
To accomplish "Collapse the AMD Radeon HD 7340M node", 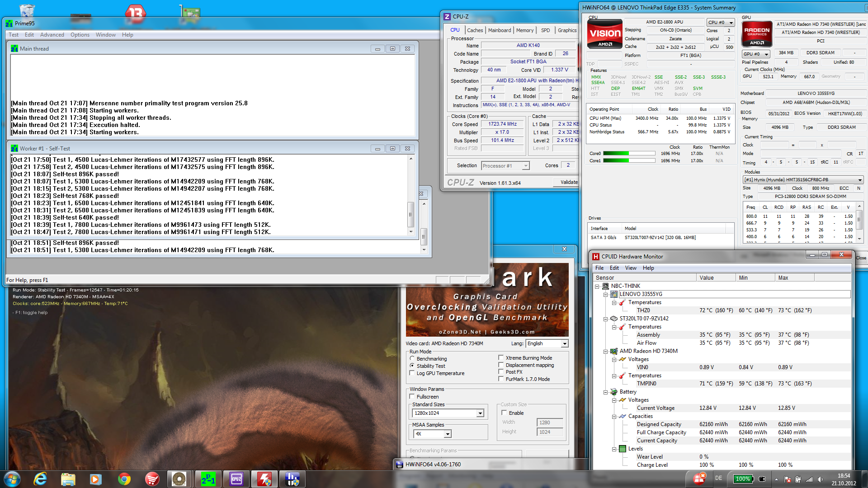I will 605,351.
